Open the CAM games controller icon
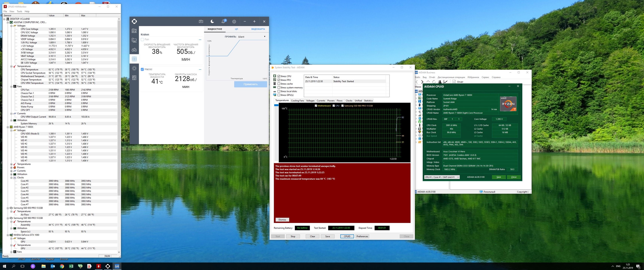The width and height of the screenshot is (644, 270). pyautogui.click(x=134, y=50)
